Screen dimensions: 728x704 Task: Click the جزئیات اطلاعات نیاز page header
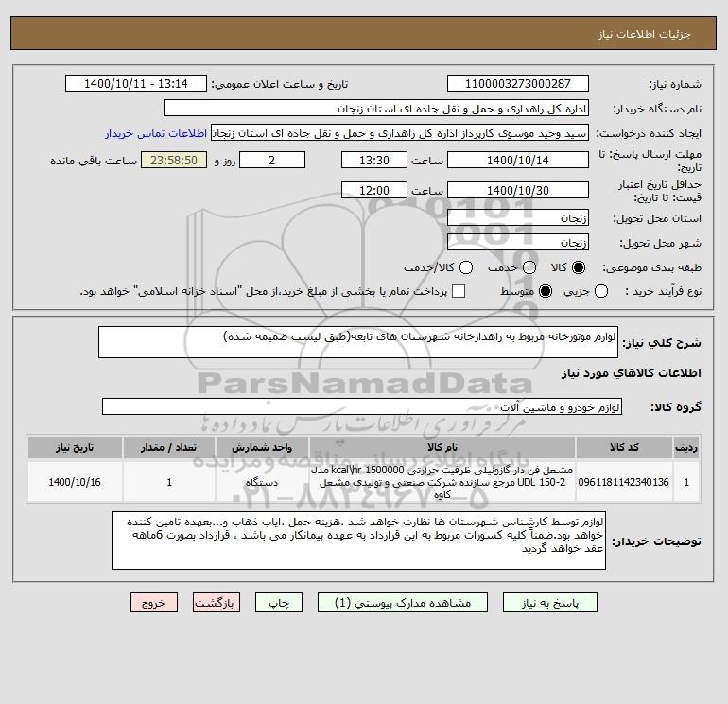(645, 34)
